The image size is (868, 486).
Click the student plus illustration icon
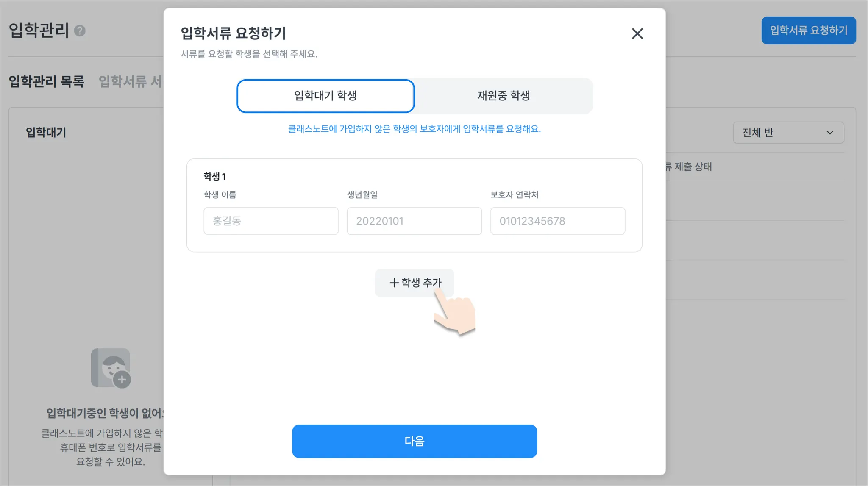point(111,368)
